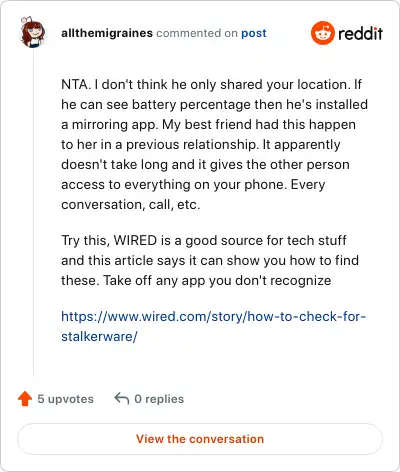Open the blue "post" link
This screenshot has width=400, height=472.
point(254,33)
